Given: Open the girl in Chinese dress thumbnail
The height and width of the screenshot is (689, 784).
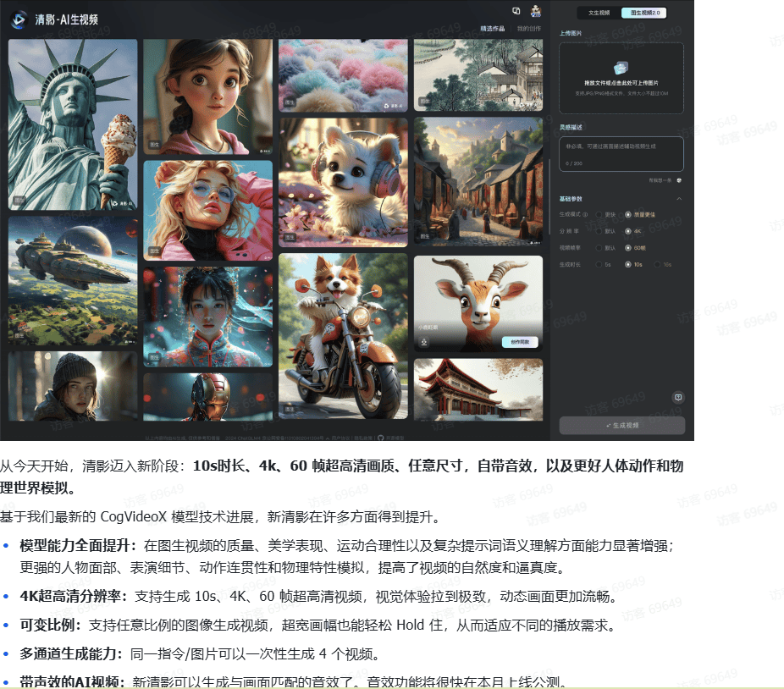Looking at the screenshot, I should (x=208, y=317).
